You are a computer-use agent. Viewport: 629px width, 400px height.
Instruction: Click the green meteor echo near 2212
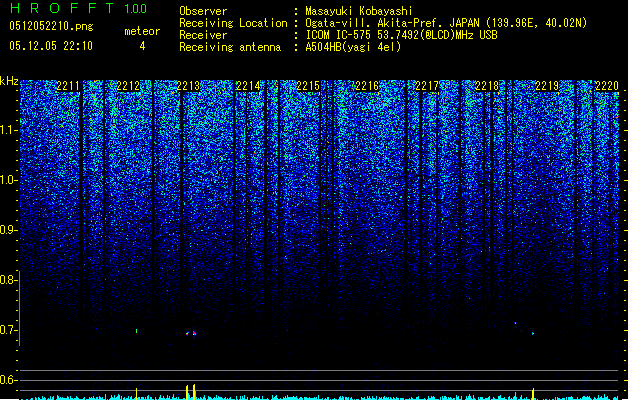pyautogui.click(x=136, y=331)
